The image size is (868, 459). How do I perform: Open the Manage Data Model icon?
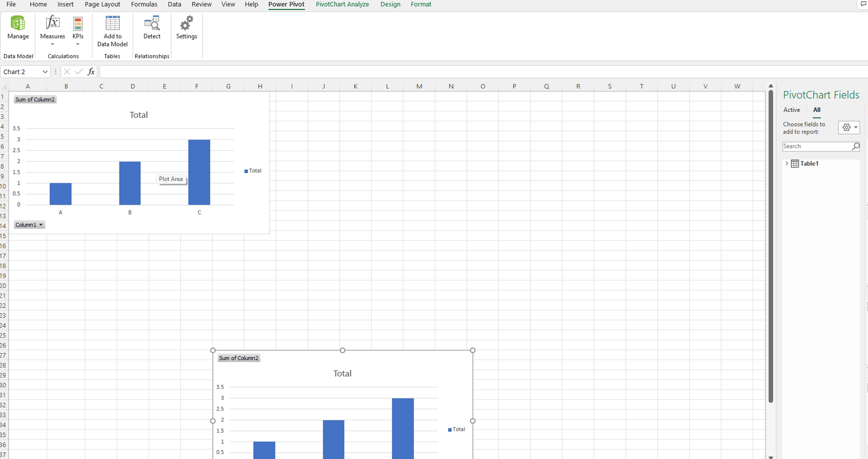18,23
